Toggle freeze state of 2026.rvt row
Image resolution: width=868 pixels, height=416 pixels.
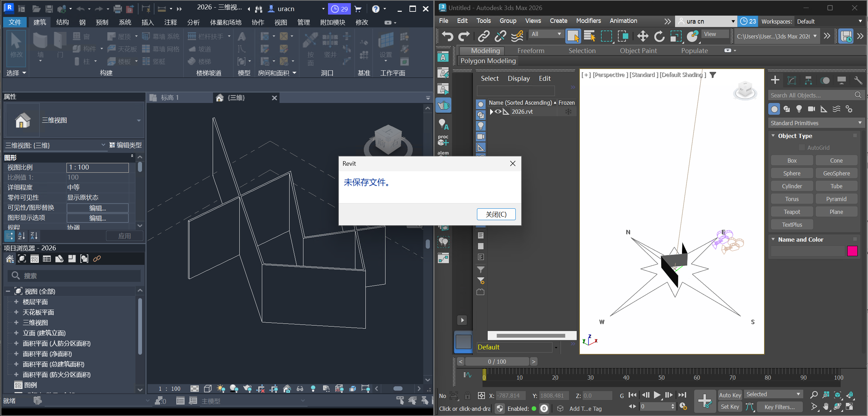pyautogui.click(x=568, y=112)
